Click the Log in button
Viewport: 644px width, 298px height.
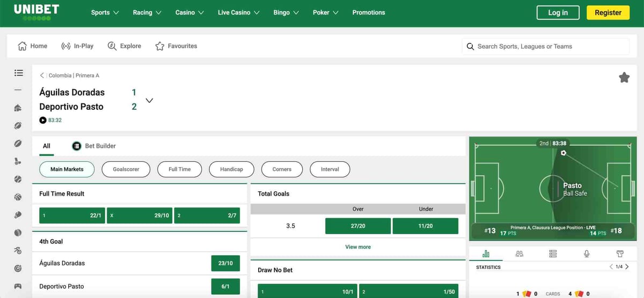(x=558, y=12)
